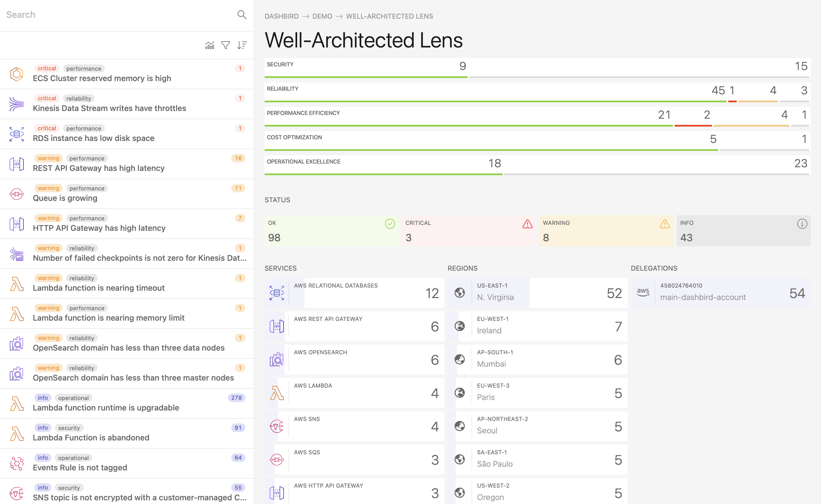821x504 pixels.
Task: Select US-WEST-2 Oregon region row
Action: coord(537,491)
